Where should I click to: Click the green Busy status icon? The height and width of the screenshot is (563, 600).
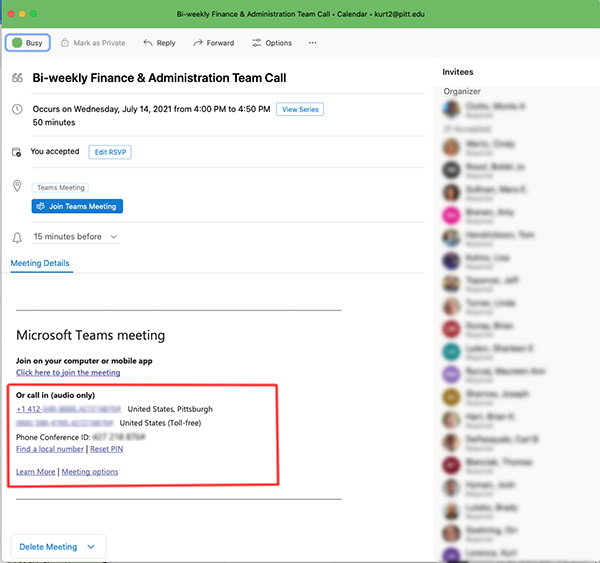(x=17, y=42)
